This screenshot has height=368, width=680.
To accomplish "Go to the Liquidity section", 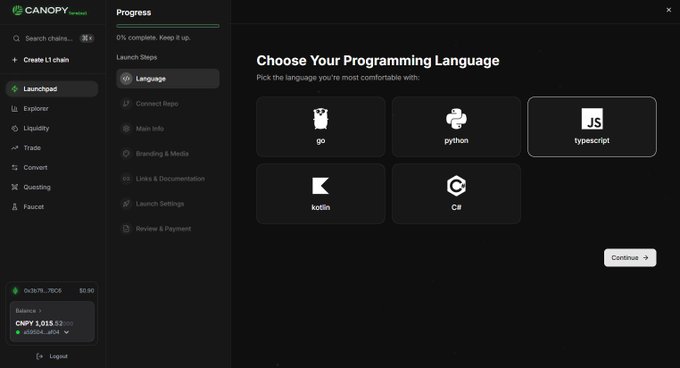I will (x=52, y=128).
